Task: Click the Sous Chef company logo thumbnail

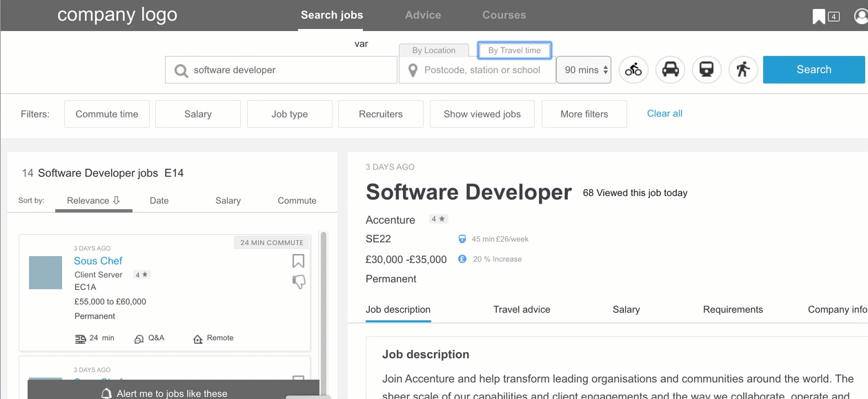Action: click(46, 273)
